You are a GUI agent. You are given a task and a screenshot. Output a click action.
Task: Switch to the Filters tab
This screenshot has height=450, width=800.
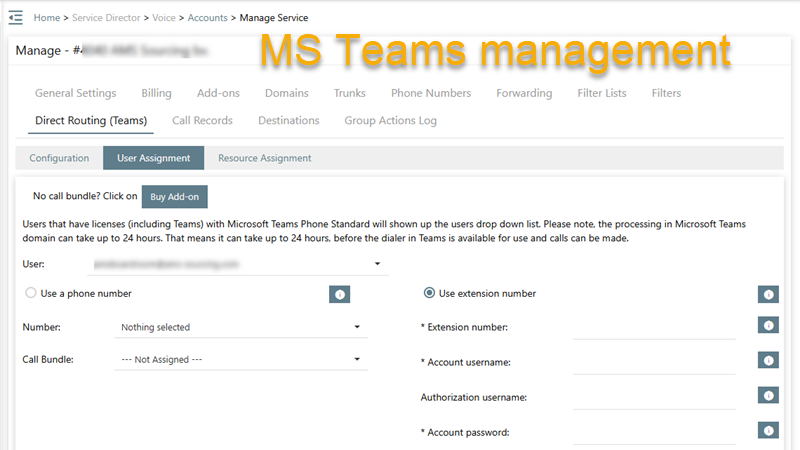(666, 93)
